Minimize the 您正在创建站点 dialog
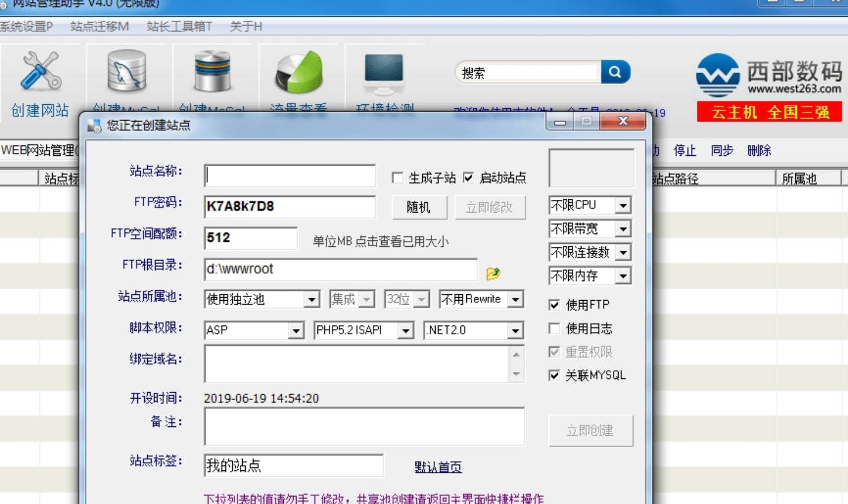 coord(560,121)
